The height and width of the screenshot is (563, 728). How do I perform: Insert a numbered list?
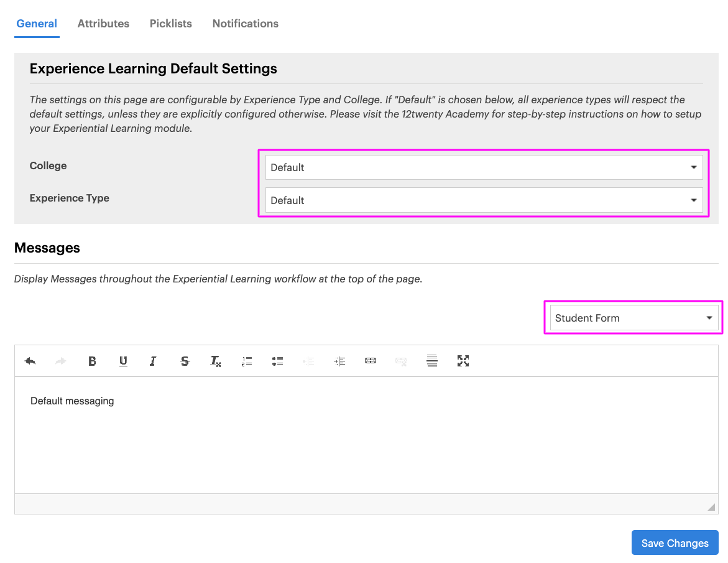[247, 361]
